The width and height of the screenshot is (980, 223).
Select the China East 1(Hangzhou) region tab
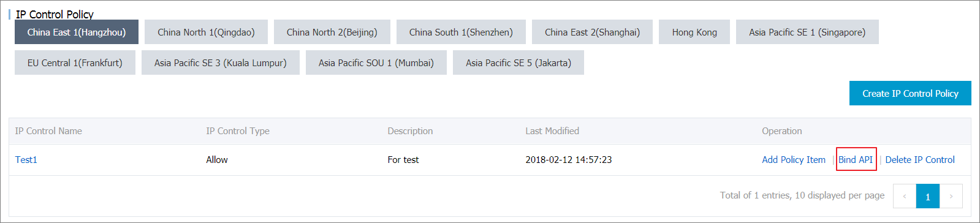click(77, 32)
